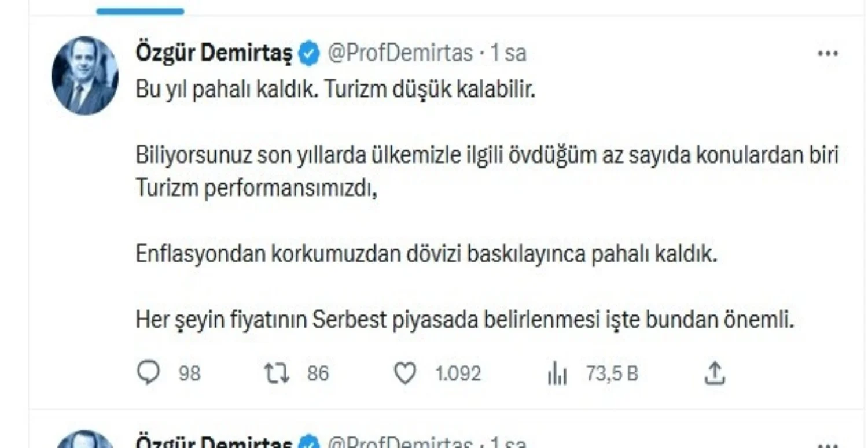Open tweet analytics via the views icon
Screen dimensions: 868x448
coord(557,373)
